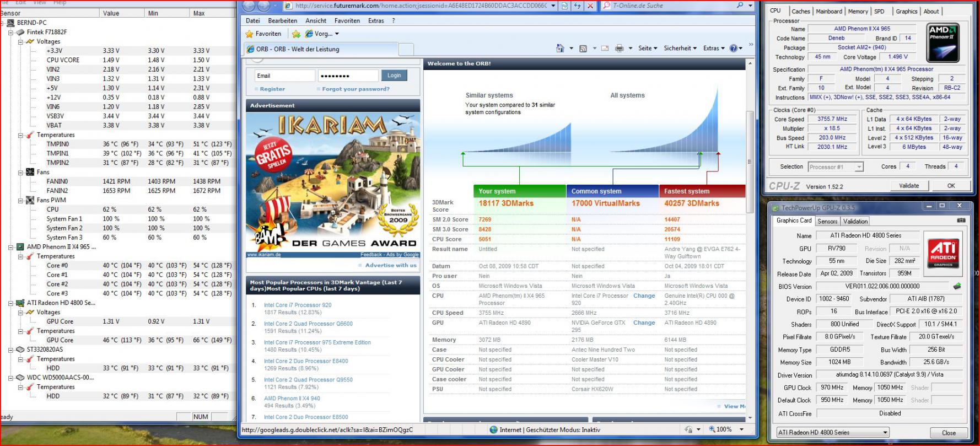Select the ORB - Welt der Leistung browser tab
The height and width of the screenshot is (446, 980).
click(x=321, y=49)
